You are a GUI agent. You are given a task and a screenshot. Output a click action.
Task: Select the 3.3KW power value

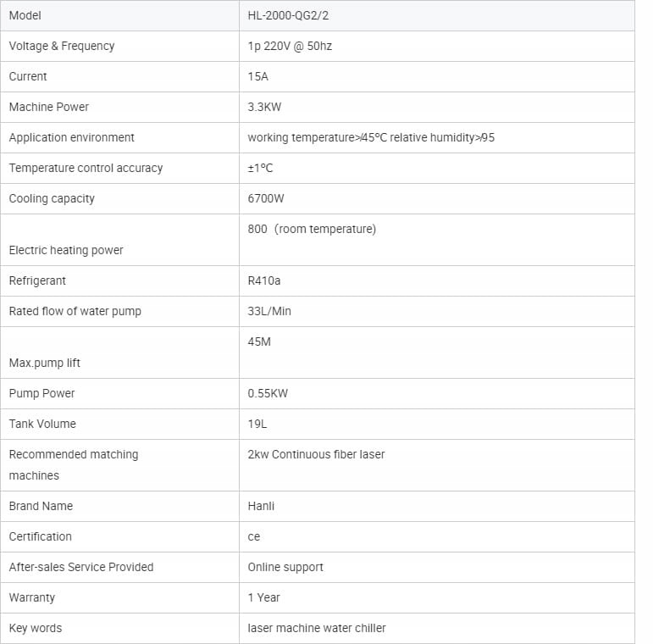click(263, 107)
